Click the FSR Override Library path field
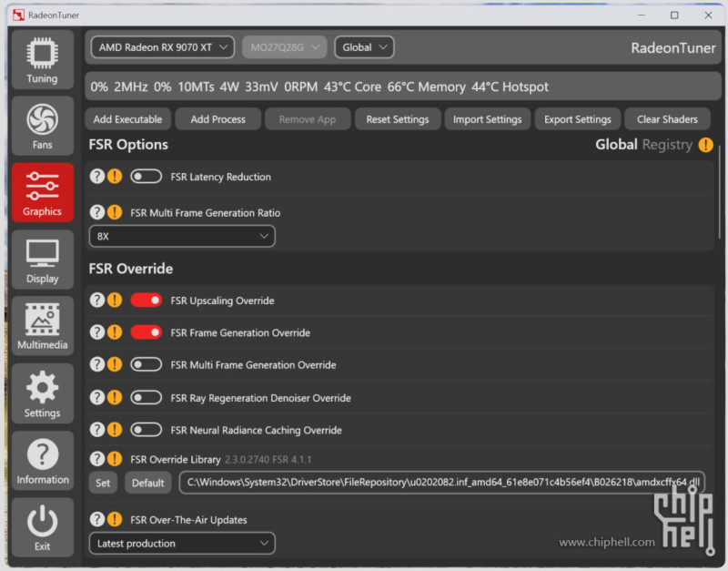728x571 pixels. click(442, 483)
